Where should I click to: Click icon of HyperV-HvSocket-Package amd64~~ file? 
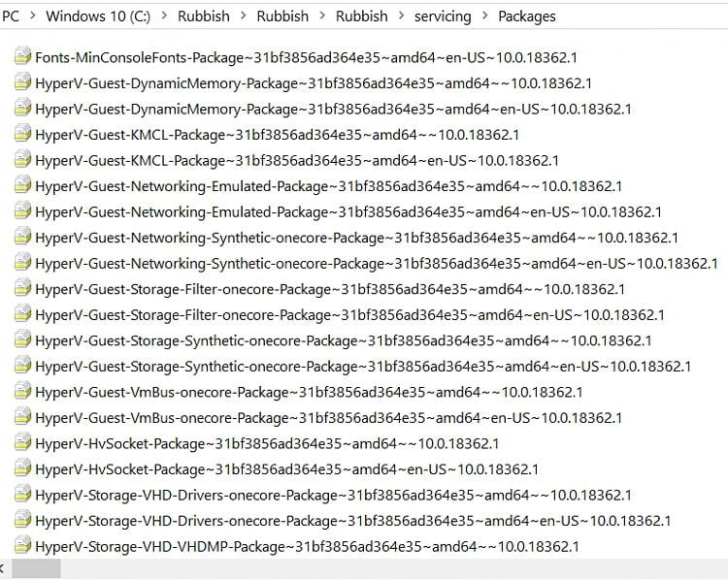click(x=22, y=442)
